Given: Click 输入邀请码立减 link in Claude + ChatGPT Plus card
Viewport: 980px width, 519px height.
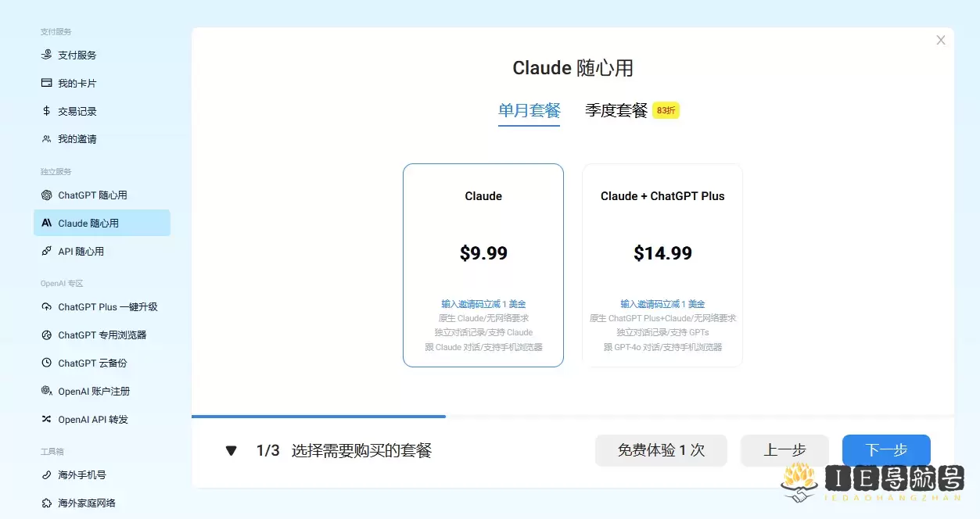Looking at the screenshot, I should click(x=662, y=304).
